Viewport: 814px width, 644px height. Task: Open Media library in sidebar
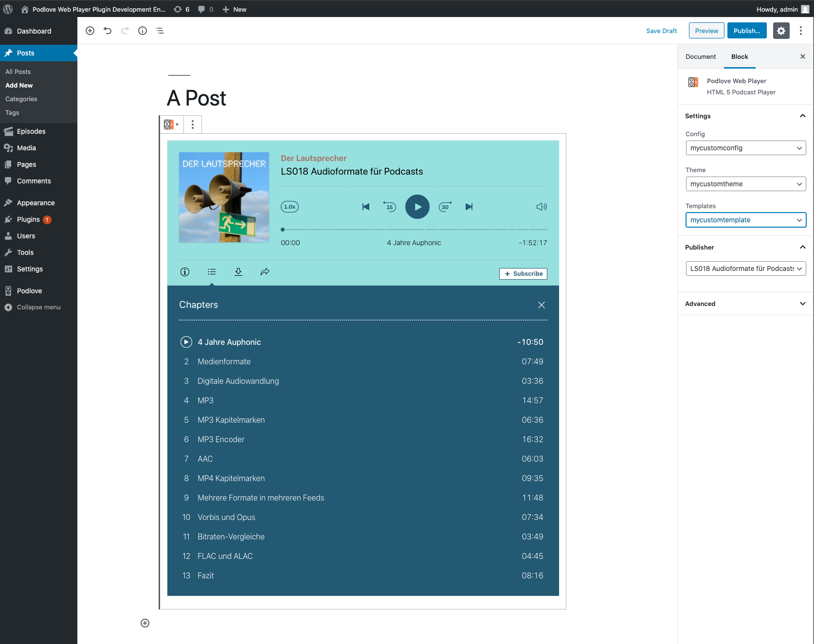tap(38, 148)
